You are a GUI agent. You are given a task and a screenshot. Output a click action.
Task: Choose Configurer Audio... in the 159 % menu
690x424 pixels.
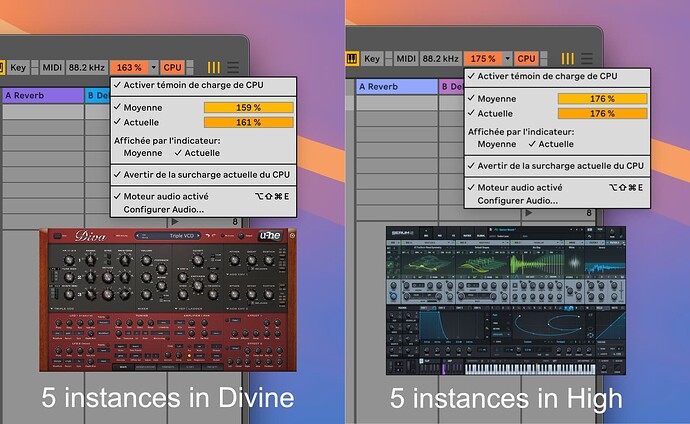(164, 210)
